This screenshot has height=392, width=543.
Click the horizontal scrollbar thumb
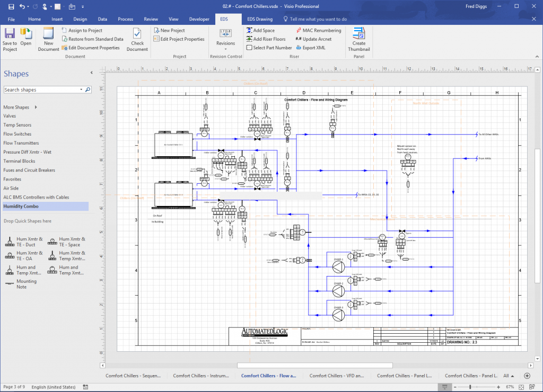pyautogui.click(x=315, y=366)
